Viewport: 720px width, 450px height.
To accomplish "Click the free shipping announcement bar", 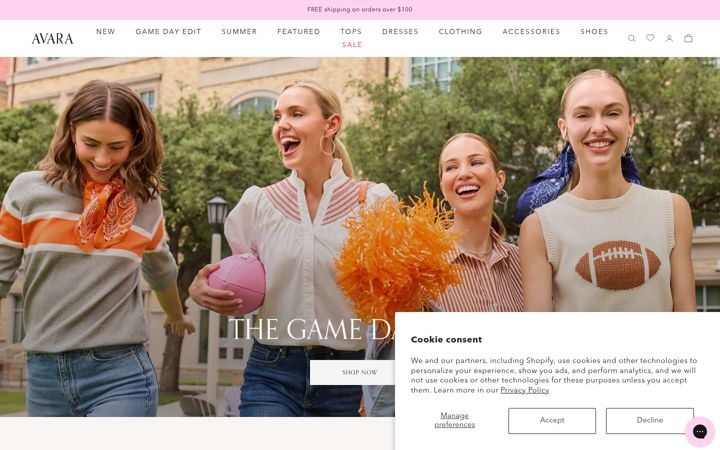I will pos(360,10).
